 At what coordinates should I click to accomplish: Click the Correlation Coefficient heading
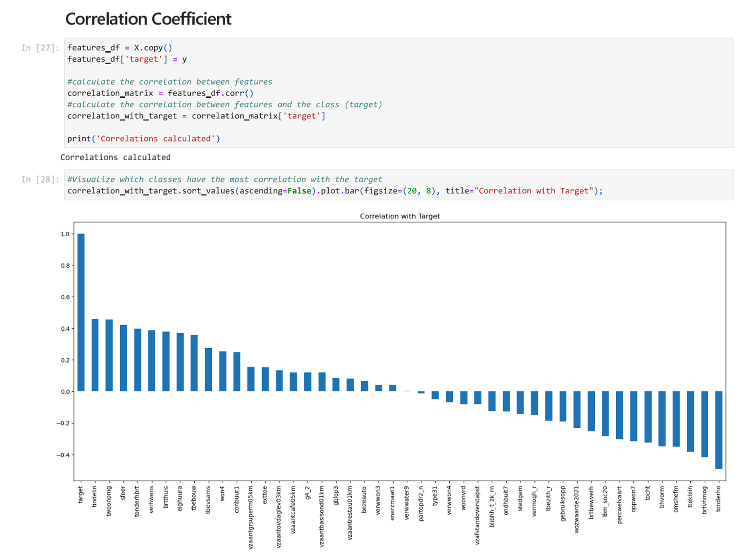(148, 19)
